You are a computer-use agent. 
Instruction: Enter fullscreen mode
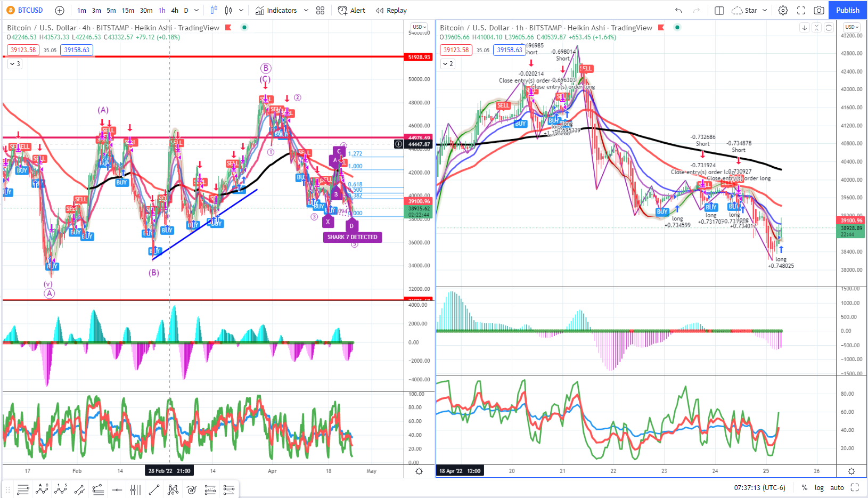click(801, 10)
